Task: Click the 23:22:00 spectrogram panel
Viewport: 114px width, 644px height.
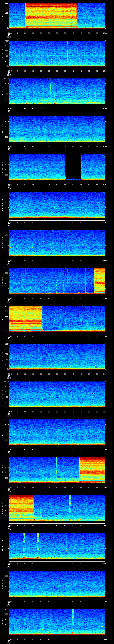Action: pos(57,318)
